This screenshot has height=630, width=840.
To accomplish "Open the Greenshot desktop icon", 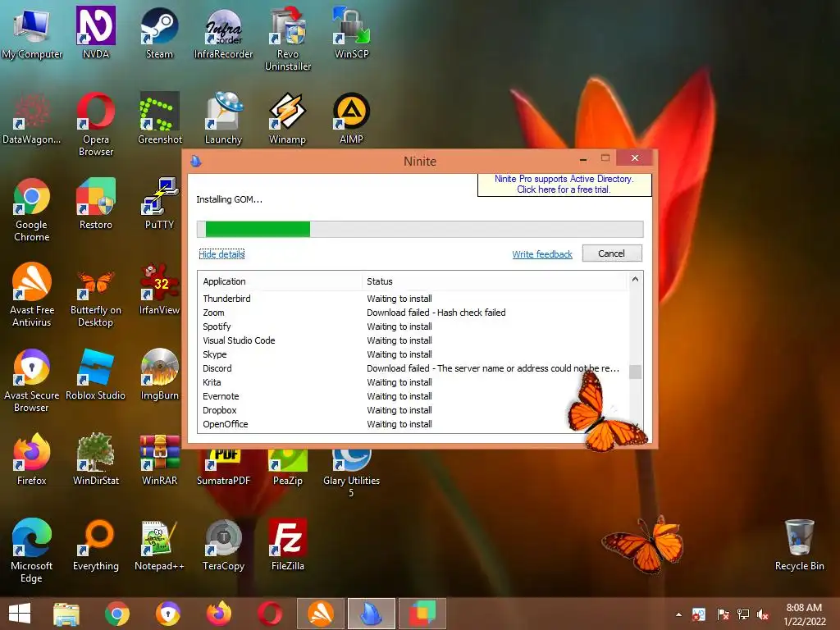I will (159, 118).
